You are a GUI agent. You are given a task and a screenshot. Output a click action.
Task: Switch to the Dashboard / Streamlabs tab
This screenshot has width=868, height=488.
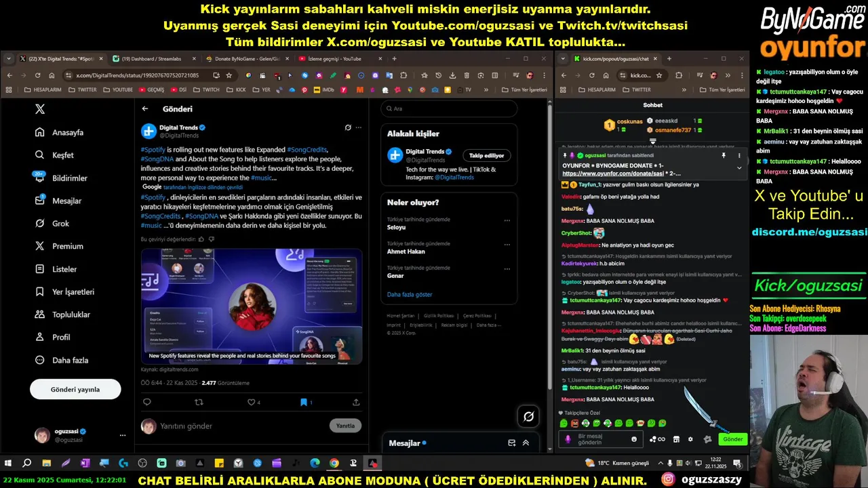pyautogui.click(x=155, y=59)
